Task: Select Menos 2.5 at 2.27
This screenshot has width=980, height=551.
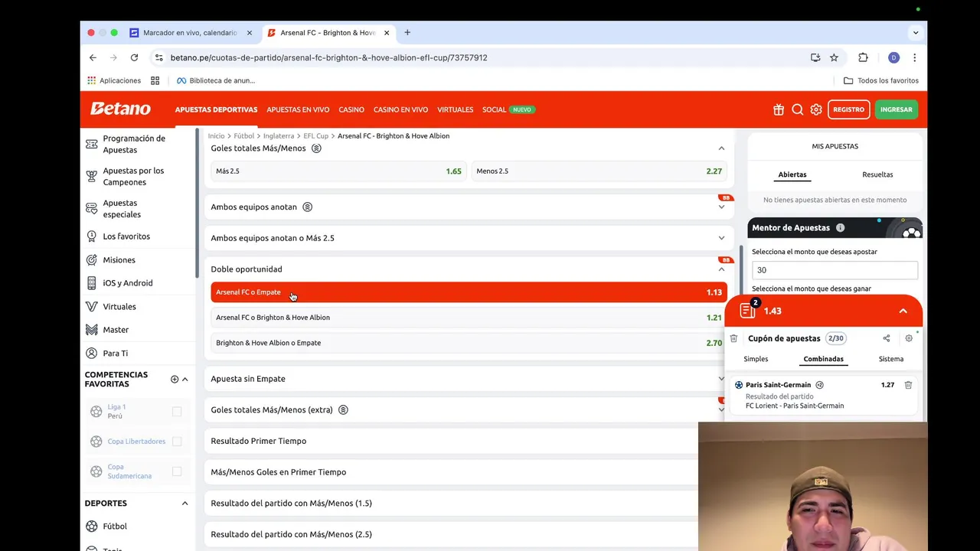Action: [x=599, y=171]
